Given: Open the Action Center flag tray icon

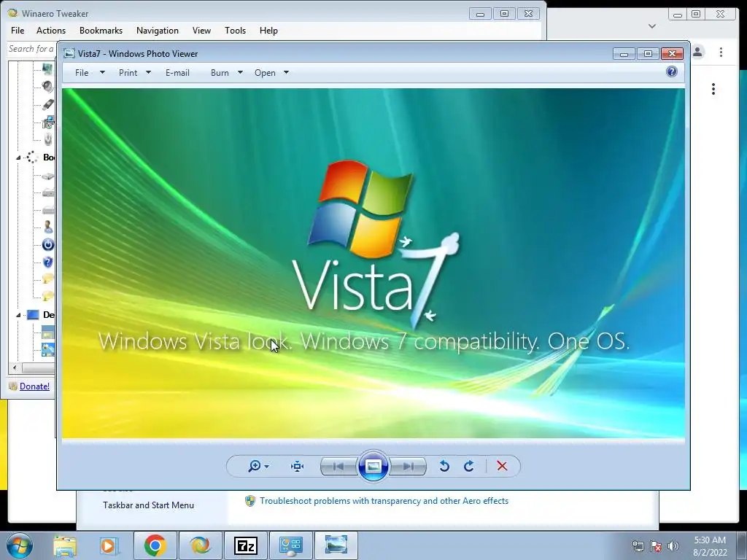Looking at the screenshot, I should [x=656, y=546].
